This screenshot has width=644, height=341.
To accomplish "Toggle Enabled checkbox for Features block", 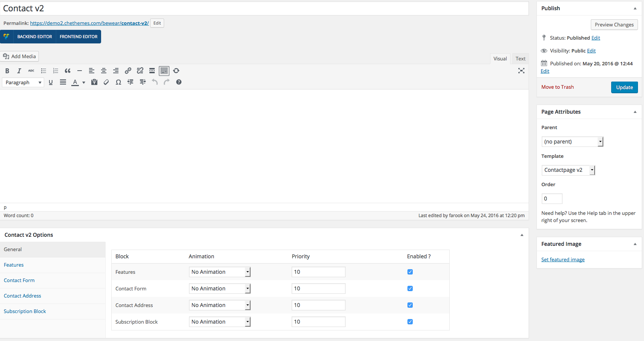I will click(410, 272).
